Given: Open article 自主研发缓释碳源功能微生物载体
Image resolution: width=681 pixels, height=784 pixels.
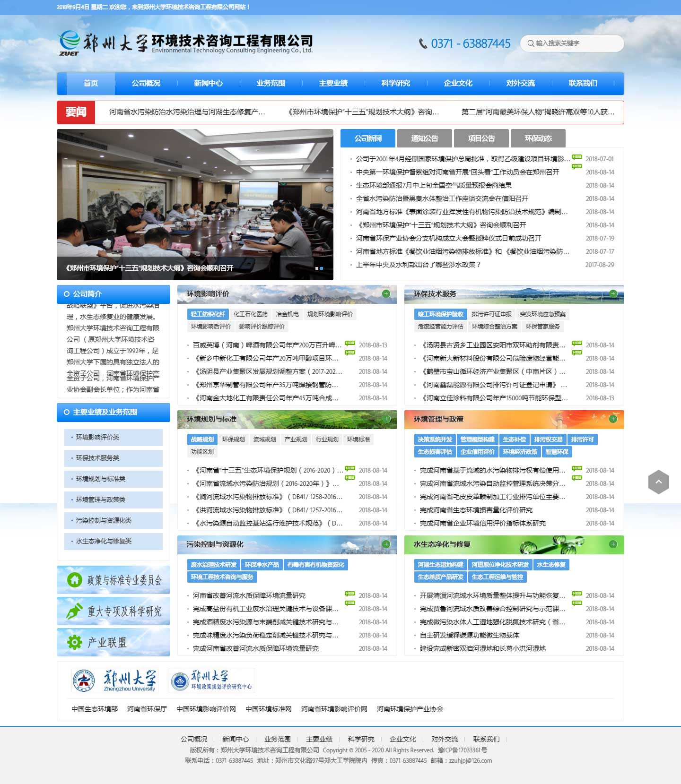Looking at the screenshot, I should (470, 635).
